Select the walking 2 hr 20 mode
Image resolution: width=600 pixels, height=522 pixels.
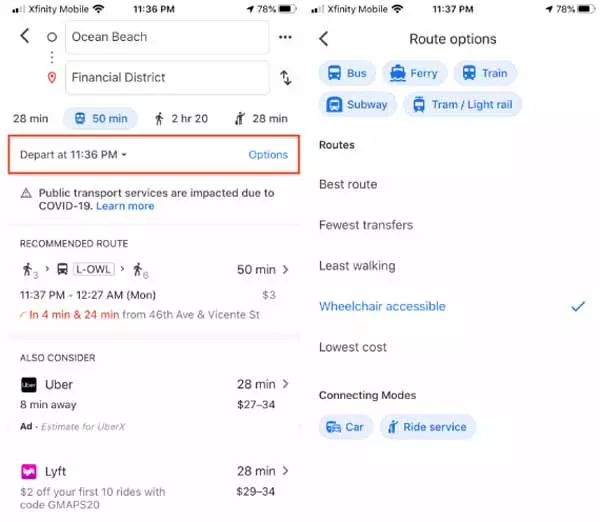point(181,119)
